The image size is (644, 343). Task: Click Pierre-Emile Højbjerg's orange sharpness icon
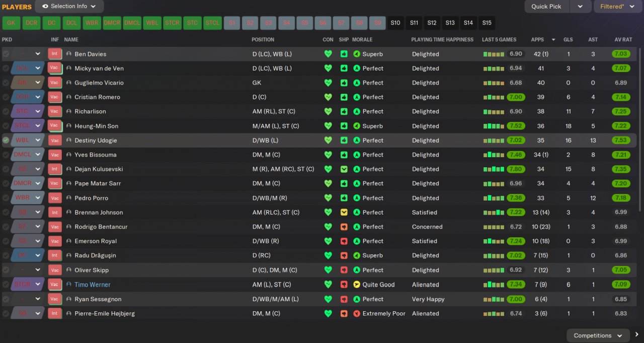pos(344,313)
